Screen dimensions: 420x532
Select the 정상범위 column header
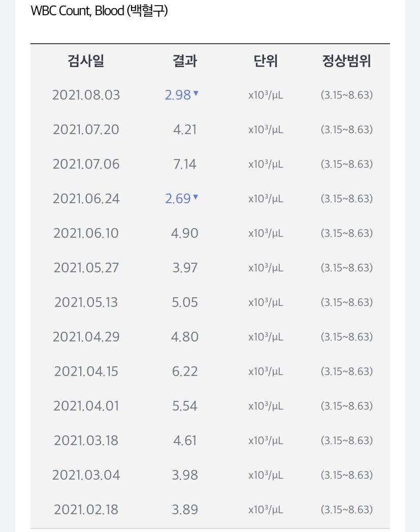tap(346, 61)
